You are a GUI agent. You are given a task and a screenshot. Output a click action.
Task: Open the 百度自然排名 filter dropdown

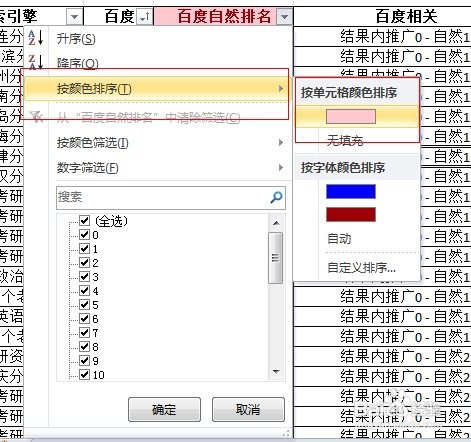pos(284,17)
